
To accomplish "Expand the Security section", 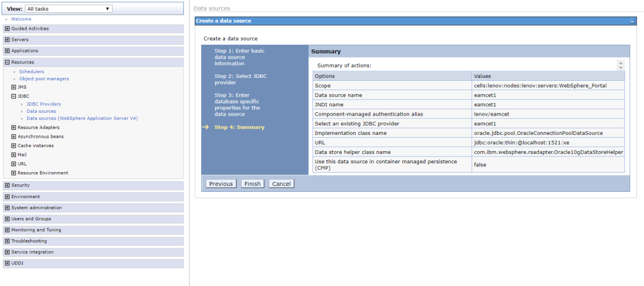I will tap(7, 185).
